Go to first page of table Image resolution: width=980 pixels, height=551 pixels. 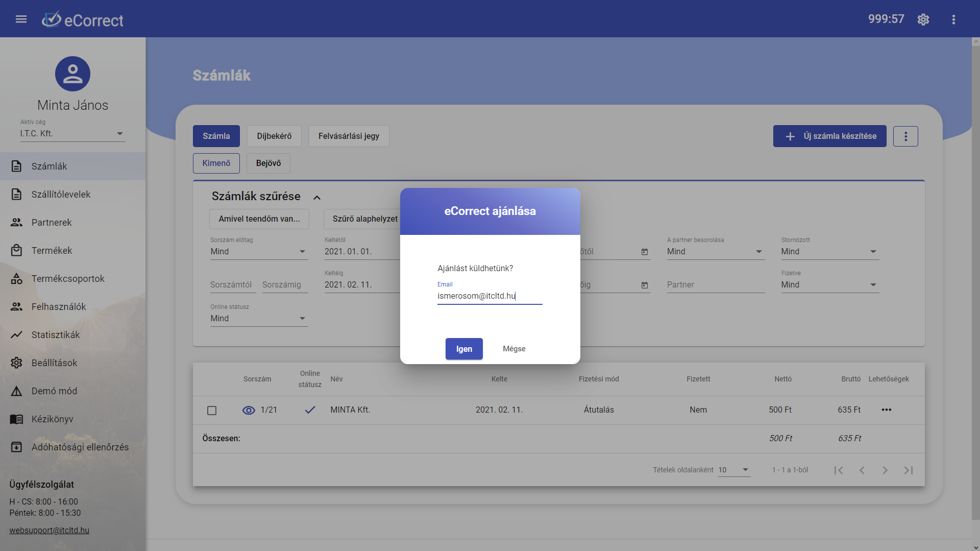click(838, 470)
